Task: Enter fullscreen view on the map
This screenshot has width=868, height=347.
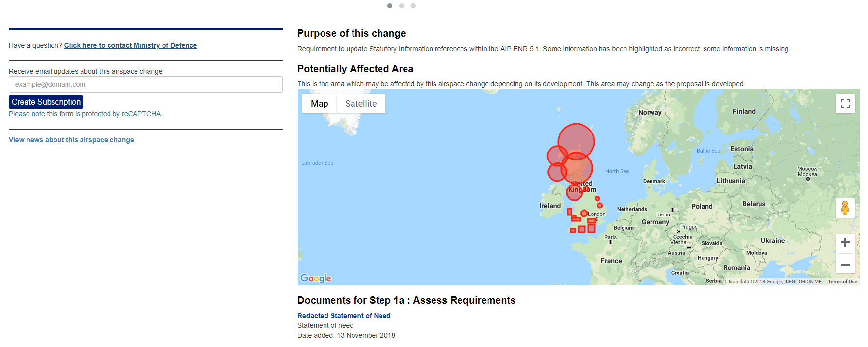Action: [845, 103]
